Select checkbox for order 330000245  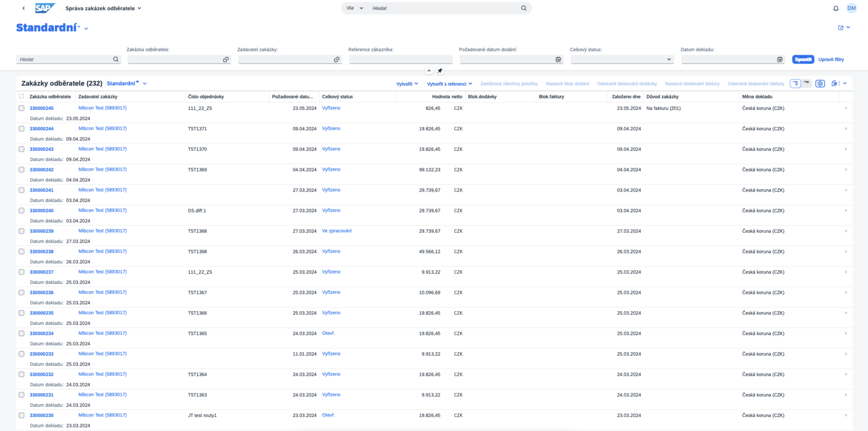click(21, 108)
